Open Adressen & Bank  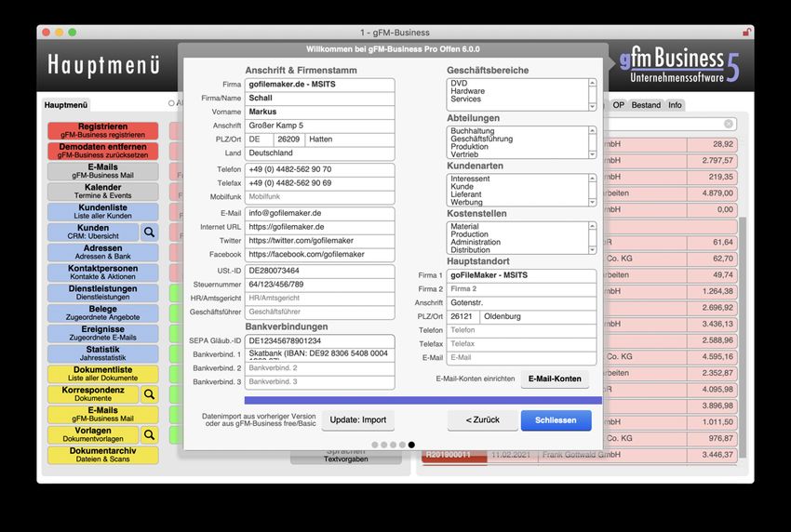click(103, 252)
